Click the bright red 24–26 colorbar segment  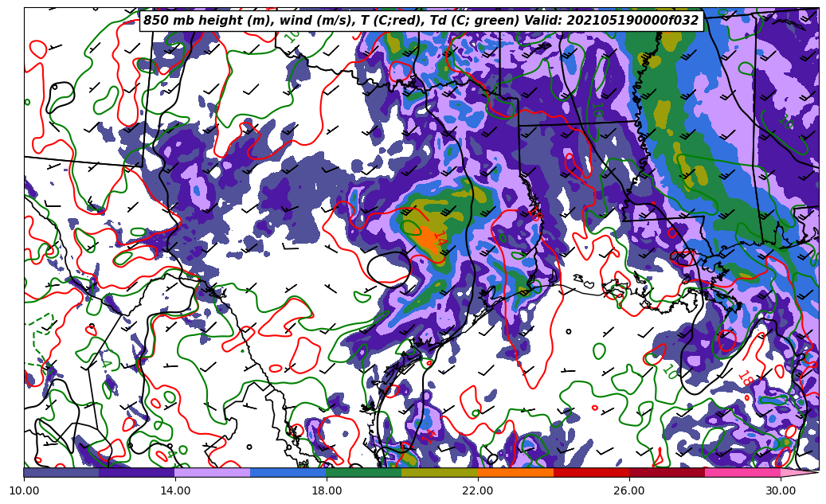pos(591,472)
